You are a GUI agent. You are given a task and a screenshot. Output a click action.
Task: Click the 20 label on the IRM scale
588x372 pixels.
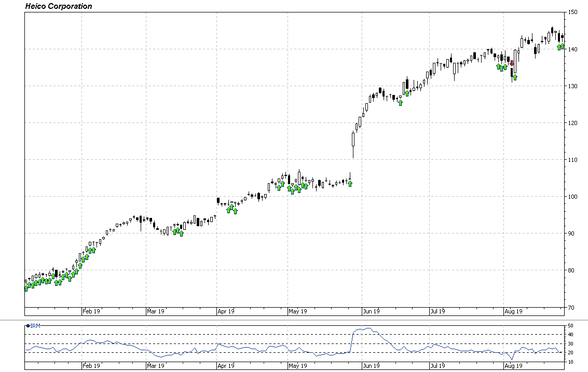pos(570,353)
